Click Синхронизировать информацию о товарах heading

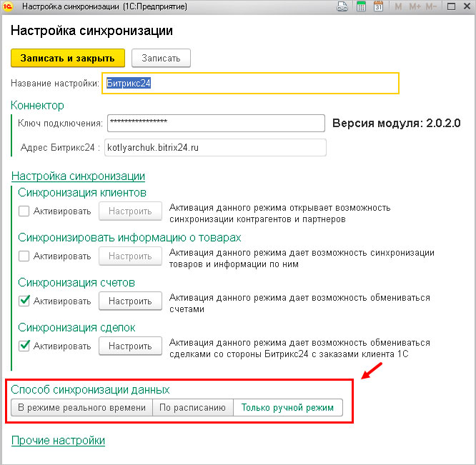[x=129, y=238]
